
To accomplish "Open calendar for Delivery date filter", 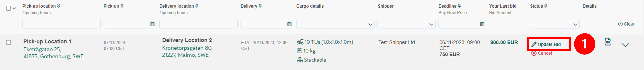I will pyautogui.click(x=289, y=24).
